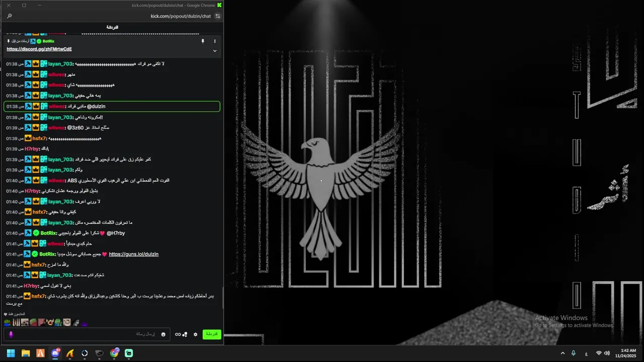Open the blue-ring circular taskbar app
The height and width of the screenshot is (362, 644).
point(85,353)
